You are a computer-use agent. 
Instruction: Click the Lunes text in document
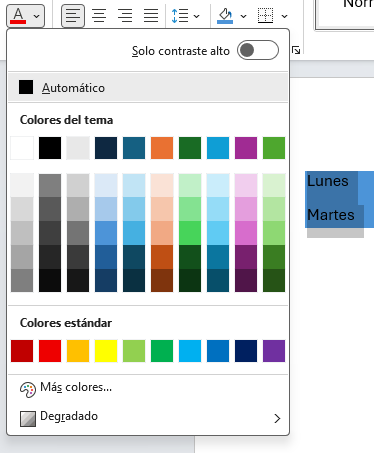coord(328,181)
